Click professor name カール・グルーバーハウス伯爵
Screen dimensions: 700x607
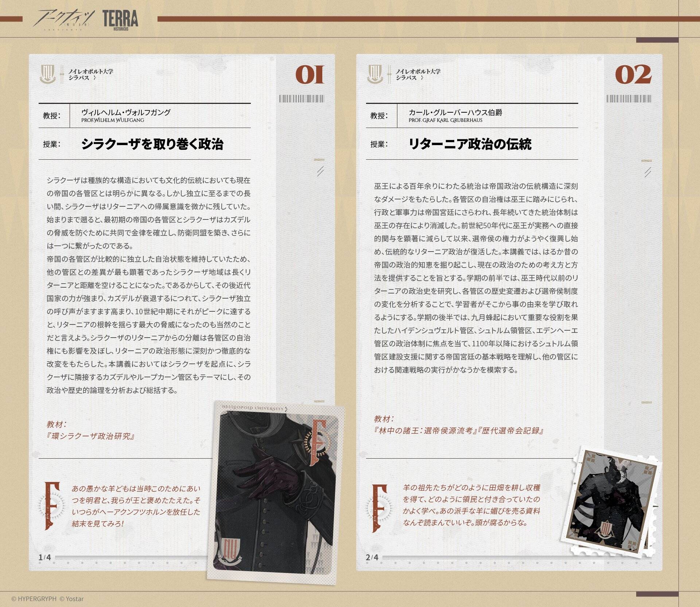[x=455, y=113]
